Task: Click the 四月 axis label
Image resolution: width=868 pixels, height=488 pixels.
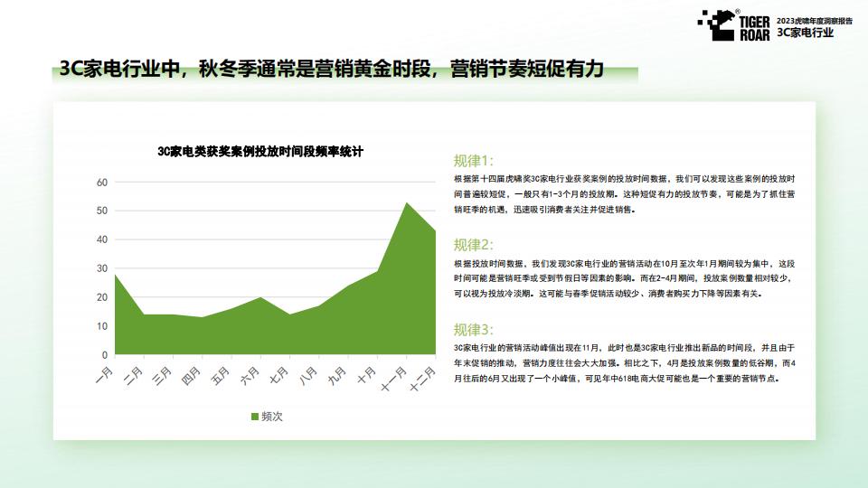Action: coord(192,375)
